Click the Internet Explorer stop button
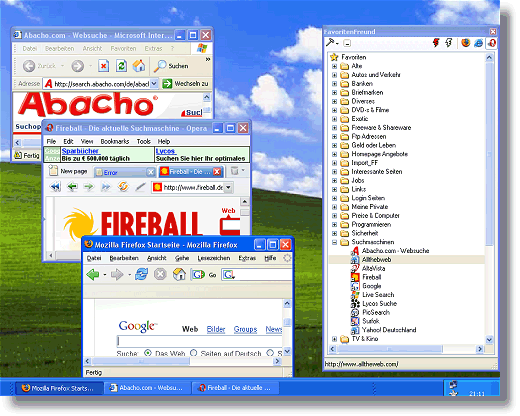This screenshot has width=520, height=416. [x=104, y=66]
